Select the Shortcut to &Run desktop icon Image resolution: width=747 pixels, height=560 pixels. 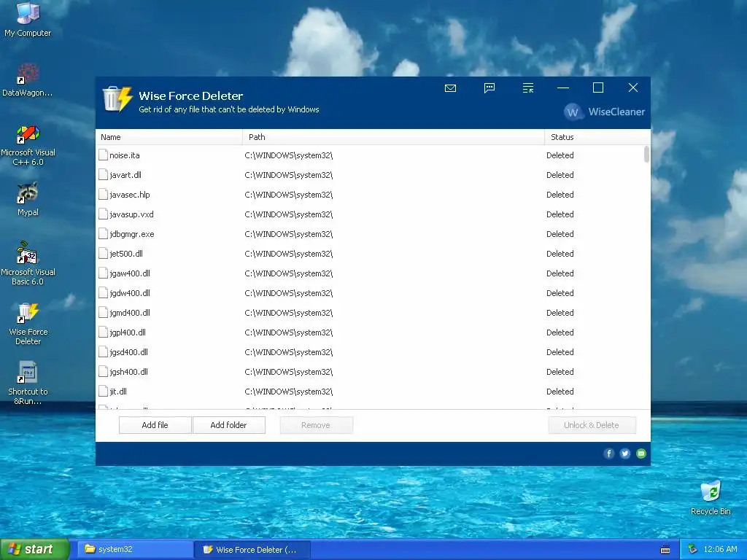pyautogui.click(x=28, y=384)
